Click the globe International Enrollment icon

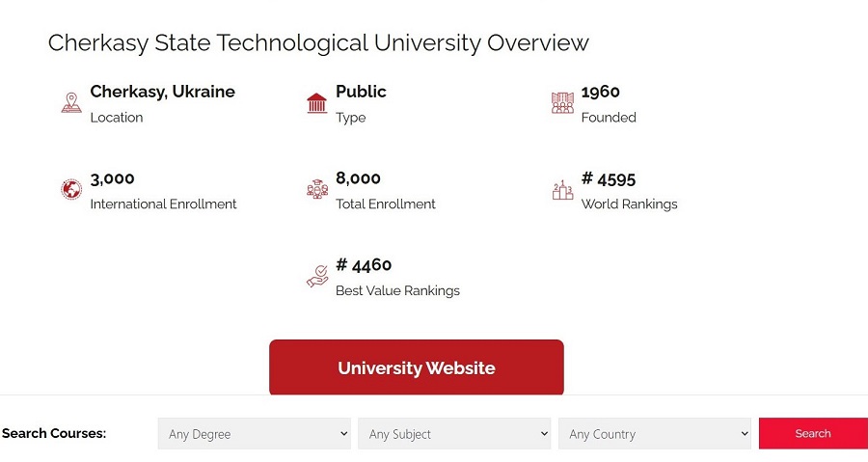pyautogui.click(x=71, y=190)
